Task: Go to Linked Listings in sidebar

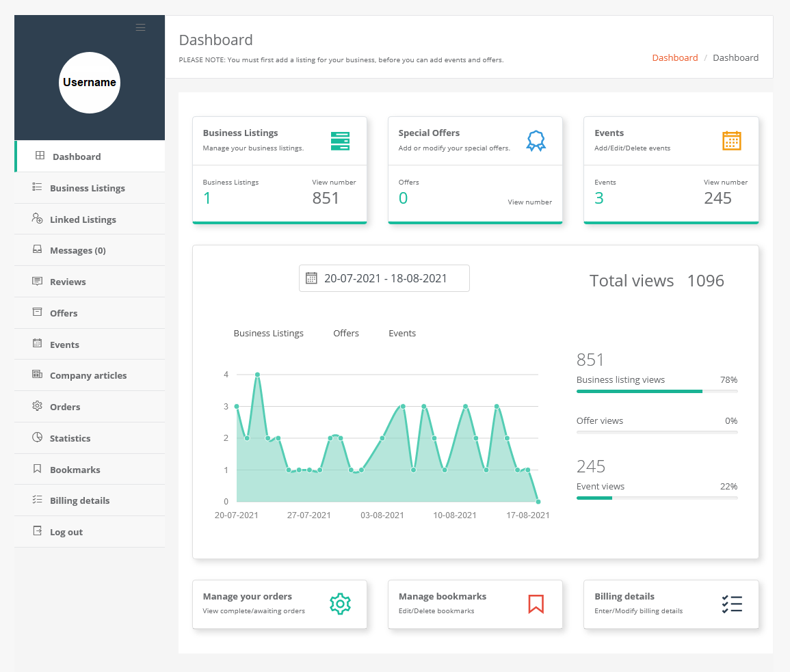Action: pos(90,219)
